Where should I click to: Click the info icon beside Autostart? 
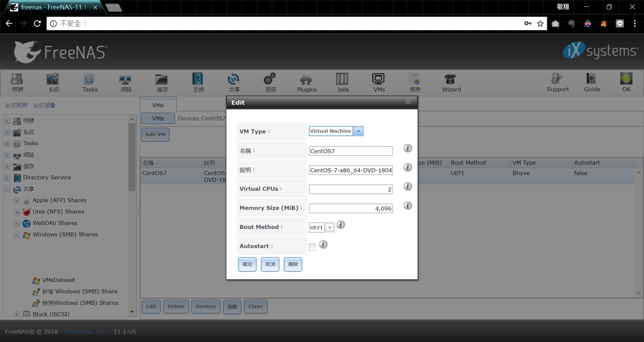point(324,244)
